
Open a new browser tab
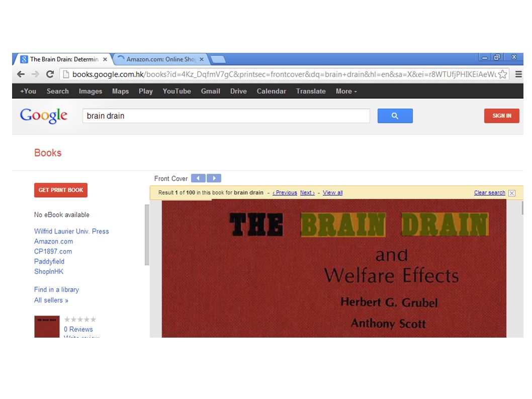click(218, 60)
